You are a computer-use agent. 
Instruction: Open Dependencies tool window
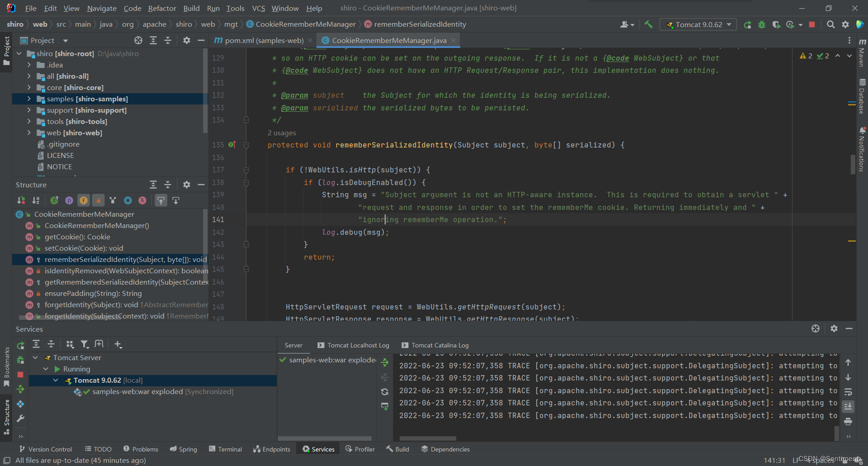tap(445, 449)
